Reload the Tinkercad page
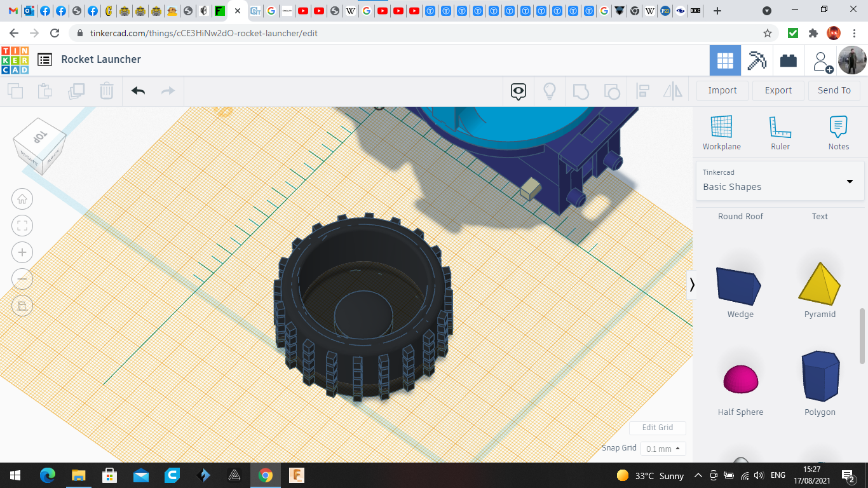Viewport: 868px width, 488px height. [55, 33]
